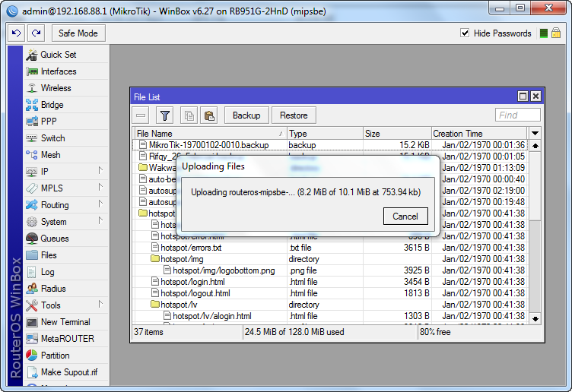Screen dimensions: 572x392
Task: Select MikroTik-19700102-0010.backup file
Action: click(x=330, y=145)
